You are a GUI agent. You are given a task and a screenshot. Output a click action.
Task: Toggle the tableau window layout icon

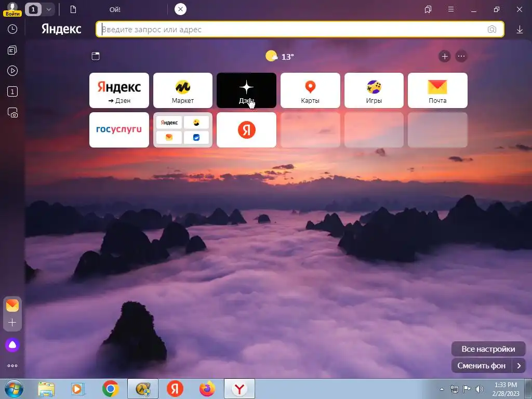coord(96,56)
